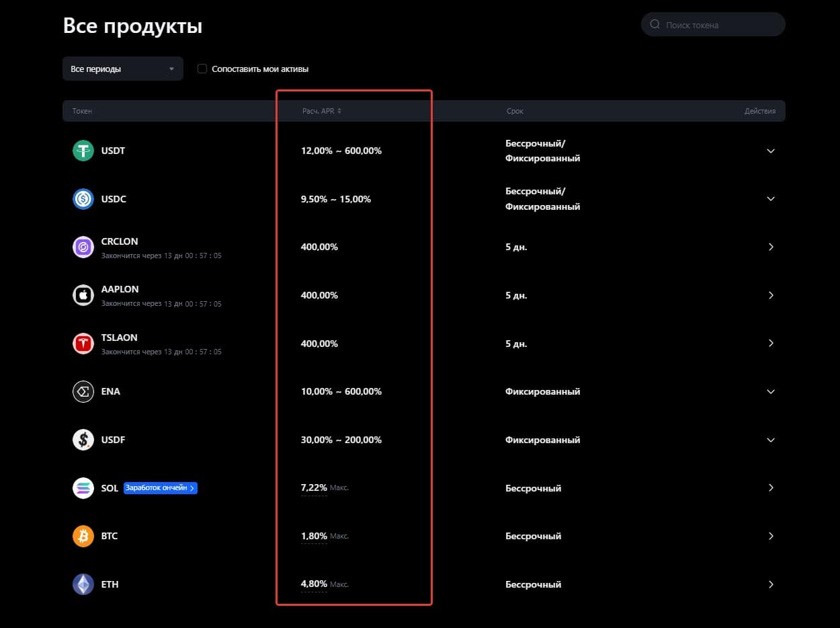Click the Все продукты heading
The height and width of the screenshot is (628, 840).
click(132, 26)
